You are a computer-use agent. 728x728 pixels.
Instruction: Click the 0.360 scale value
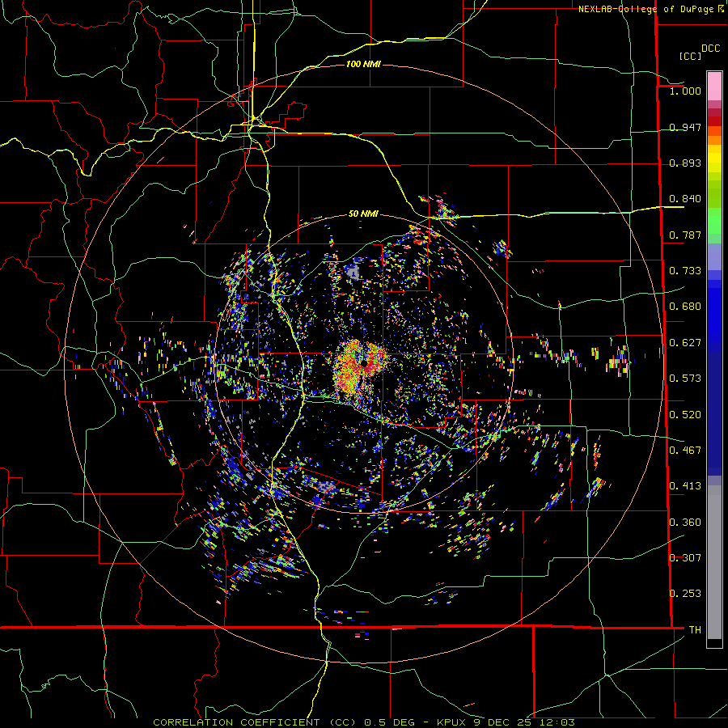point(685,523)
